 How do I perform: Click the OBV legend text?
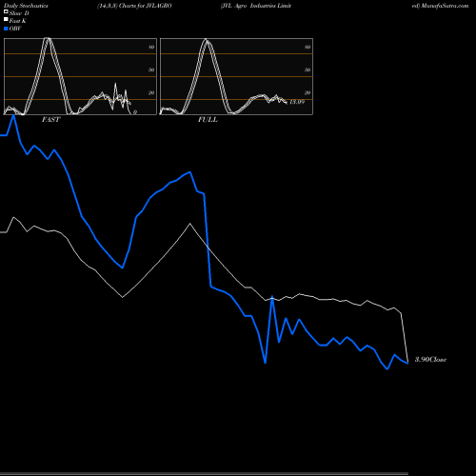click(15, 29)
